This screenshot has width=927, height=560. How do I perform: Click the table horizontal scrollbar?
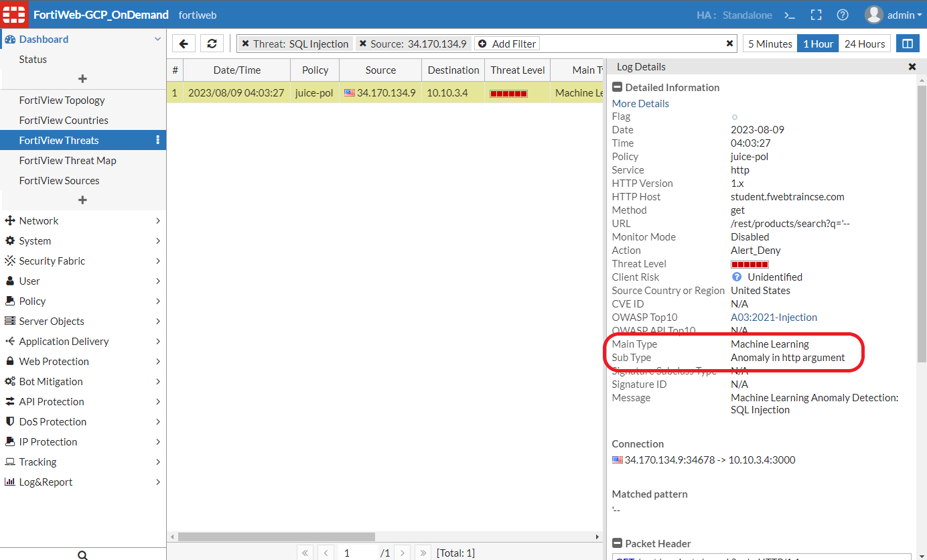pos(276,537)
